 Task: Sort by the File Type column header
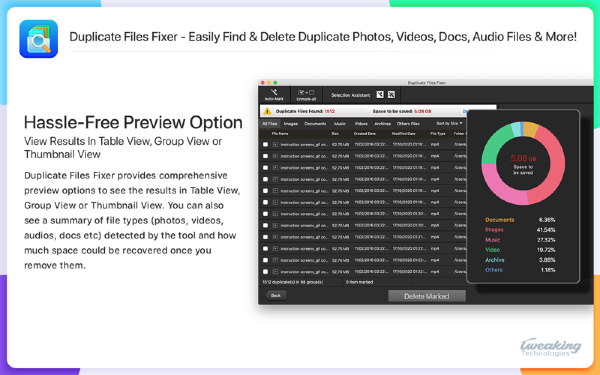438,134
